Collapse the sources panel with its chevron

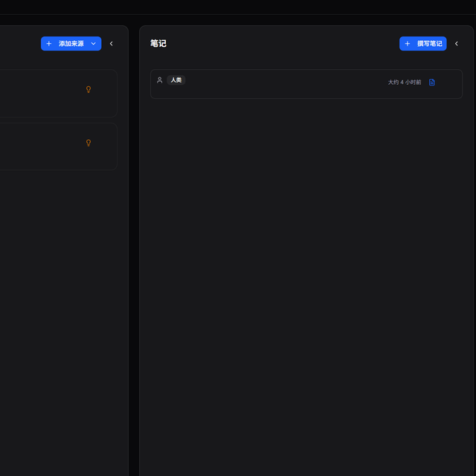pos(112,44)
